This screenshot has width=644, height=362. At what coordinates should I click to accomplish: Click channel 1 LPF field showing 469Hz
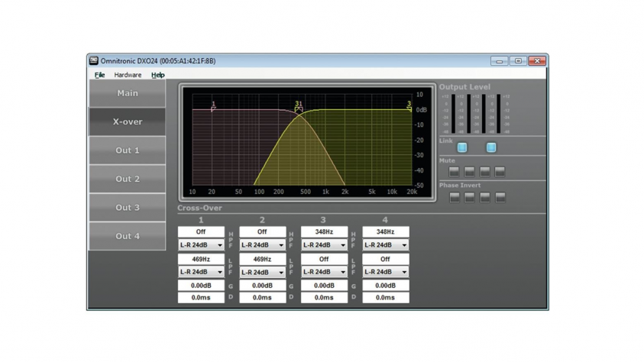[x=201, y=259]
